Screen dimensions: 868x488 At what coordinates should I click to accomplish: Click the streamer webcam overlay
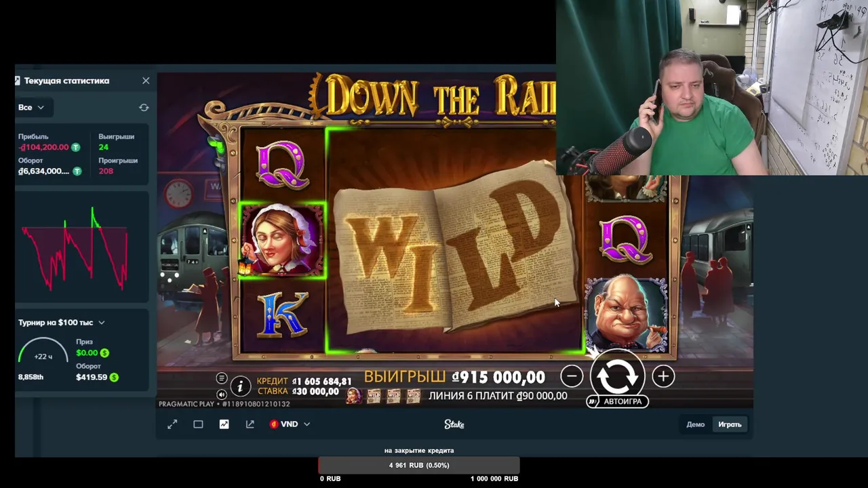click(712, 87)
